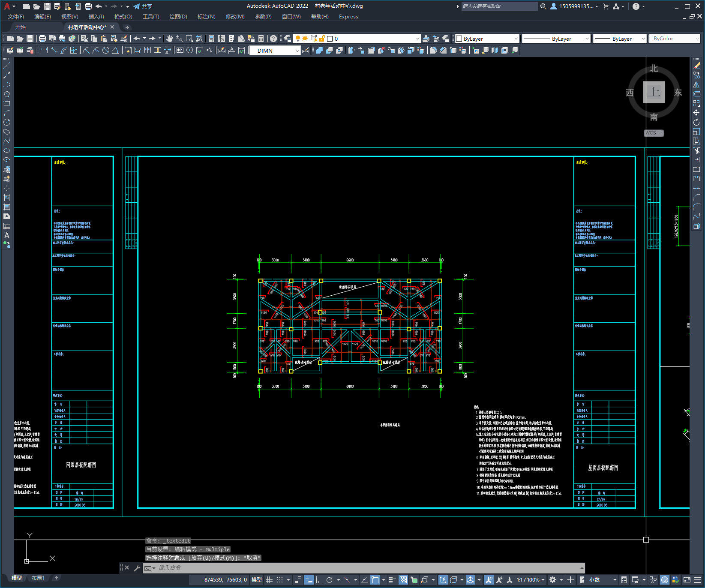The height and width of the screenshot is (588, 705).
Task: Toggle Polar Tracking in status bar
Action: tap(330, 580)
